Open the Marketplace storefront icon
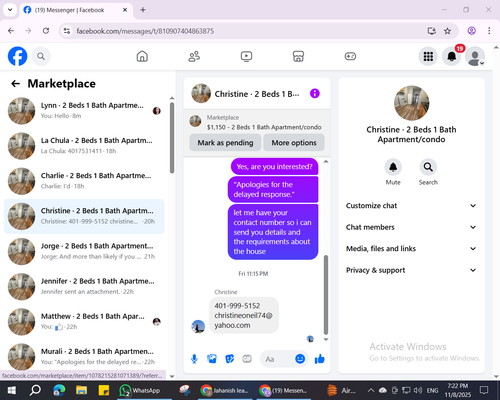Image resolution: width=500 pixels, height=400 pixels. [x=298, y=56]
